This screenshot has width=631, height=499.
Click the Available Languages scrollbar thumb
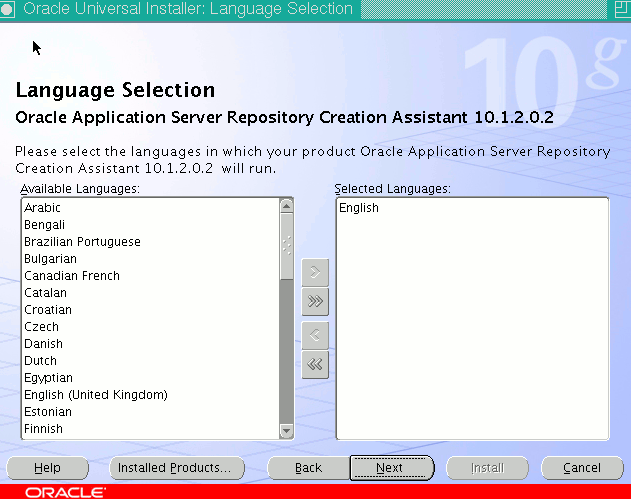coord(287,246)
